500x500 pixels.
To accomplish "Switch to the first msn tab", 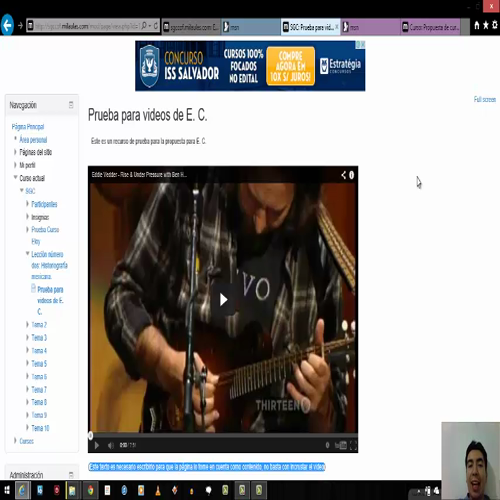I will pos(251,27).
